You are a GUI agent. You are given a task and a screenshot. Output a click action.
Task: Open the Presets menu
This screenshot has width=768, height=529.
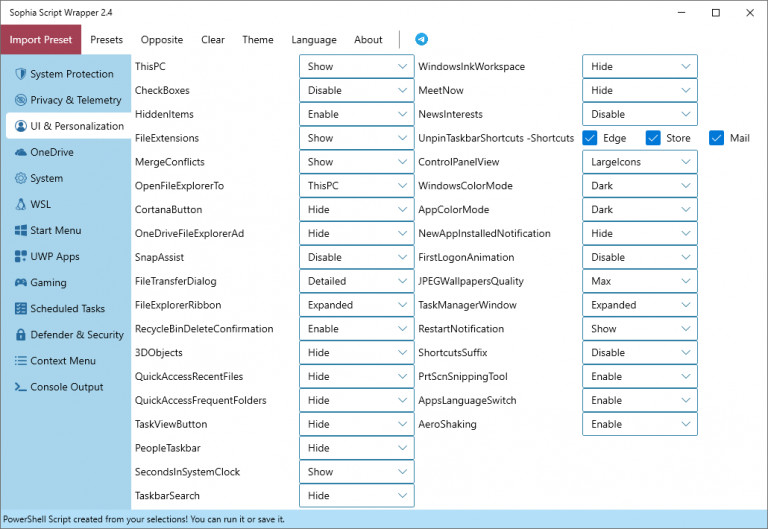click(x=106, y=40)
